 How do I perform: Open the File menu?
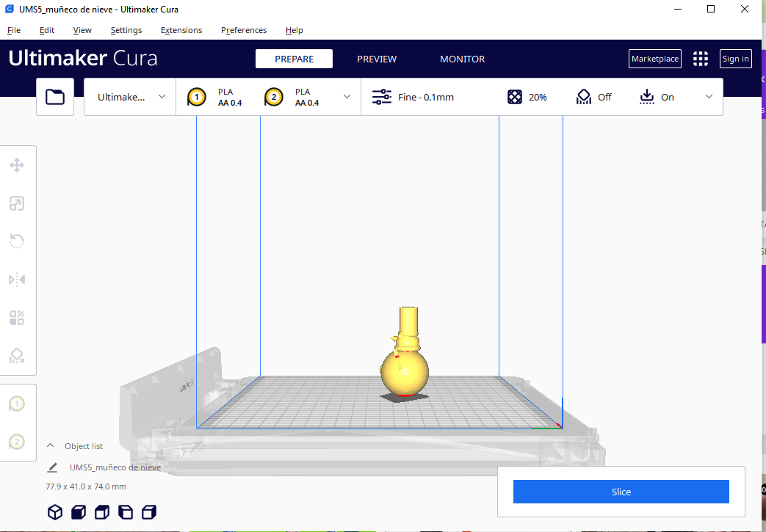14,30
